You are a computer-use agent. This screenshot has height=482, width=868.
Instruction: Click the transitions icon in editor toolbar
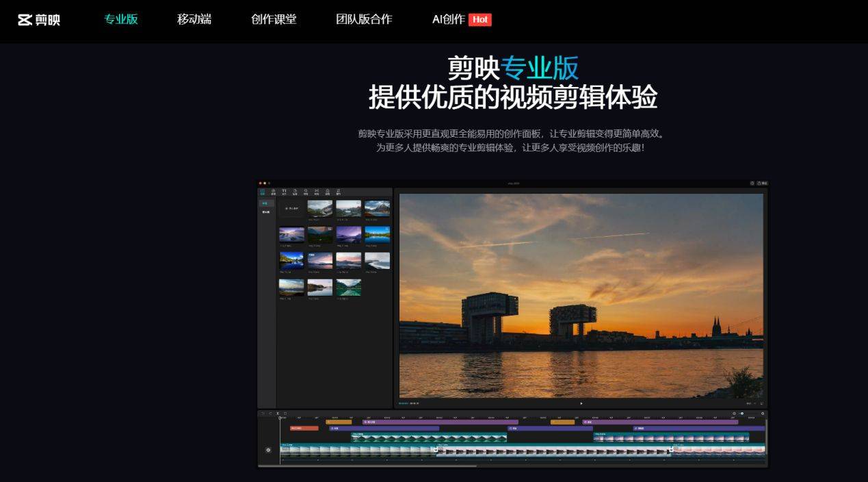pos(316,192)
